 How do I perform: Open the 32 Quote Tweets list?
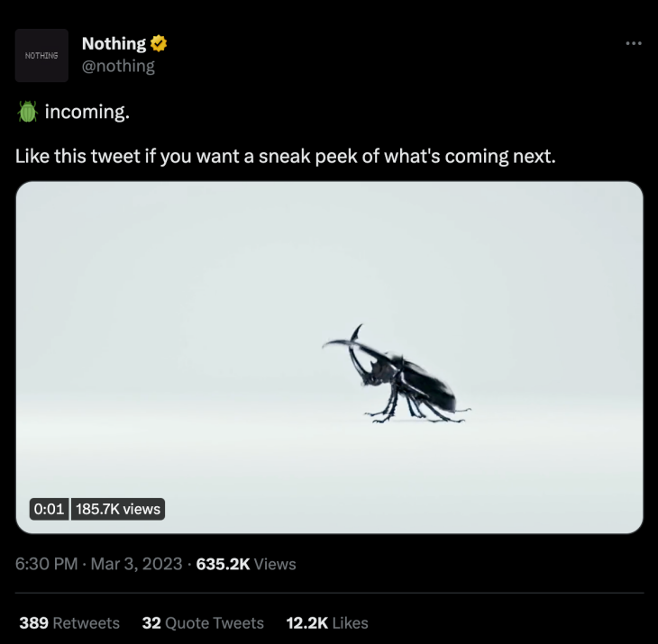[x=203, y=623]
